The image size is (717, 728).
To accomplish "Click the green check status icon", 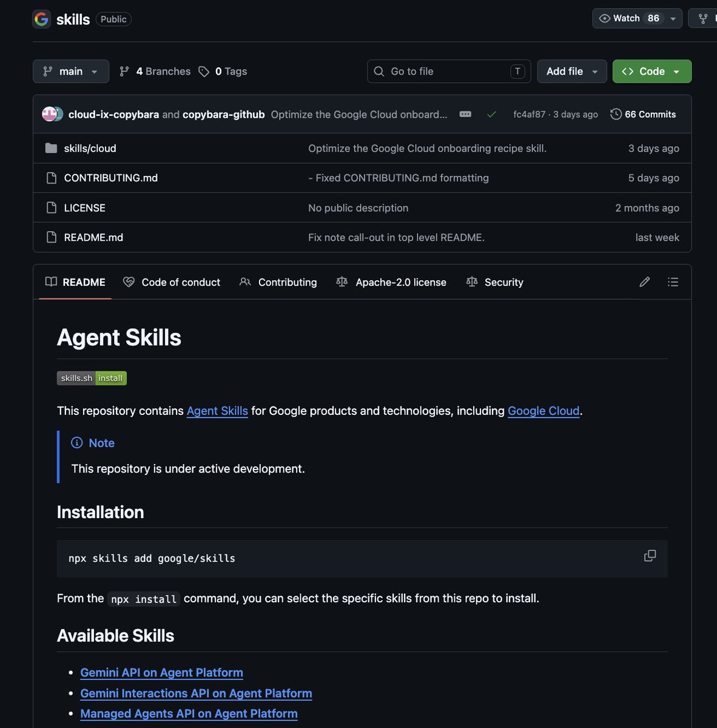I will coord(491,114).
